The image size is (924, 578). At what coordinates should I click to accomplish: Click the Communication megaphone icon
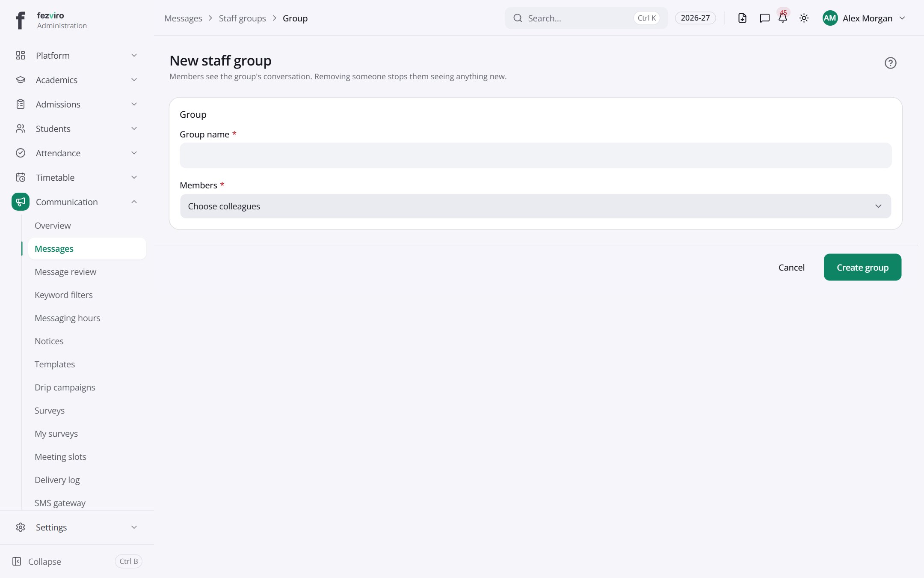click(x=21, y=202)
